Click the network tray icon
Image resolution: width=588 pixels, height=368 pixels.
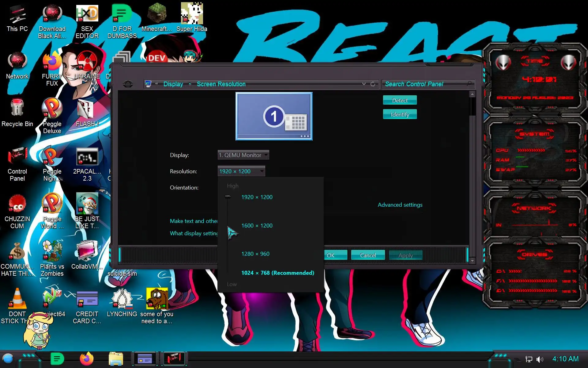[x=529, y=359]
